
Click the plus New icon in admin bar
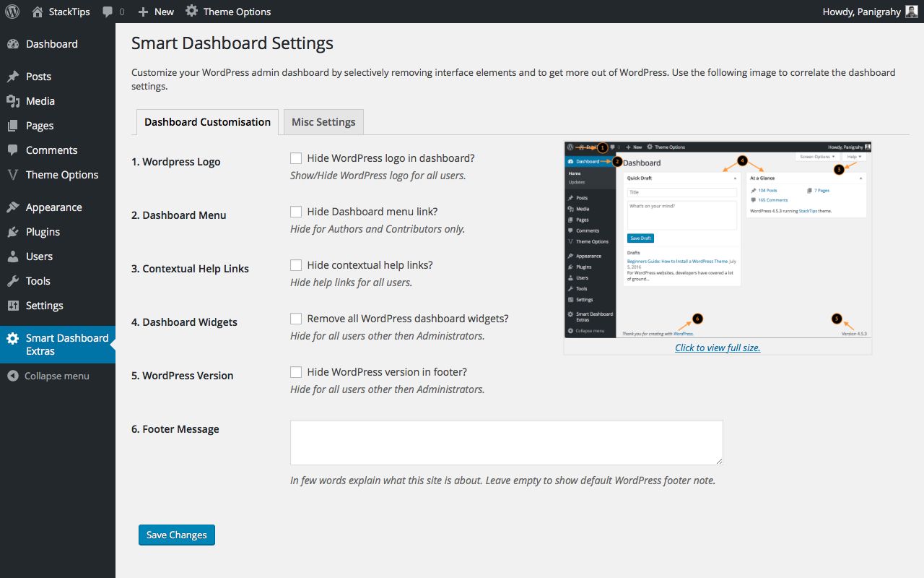pos(143,12)
